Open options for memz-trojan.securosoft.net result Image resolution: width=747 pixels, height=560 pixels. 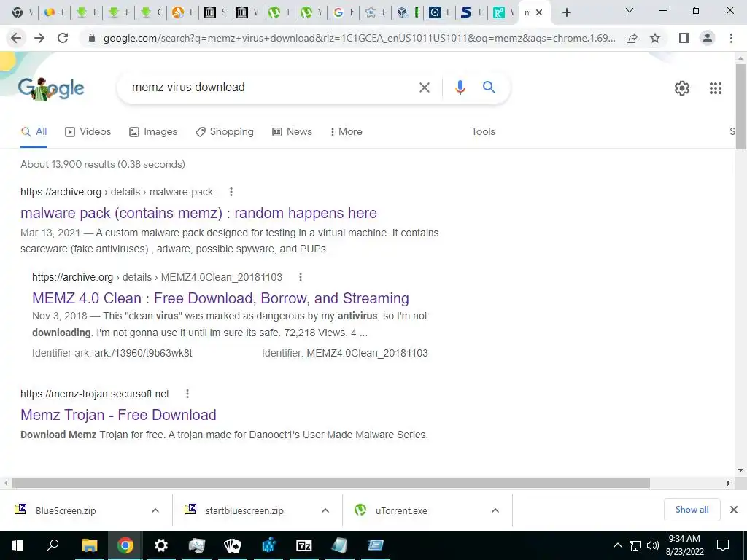(x=187, y=394)
